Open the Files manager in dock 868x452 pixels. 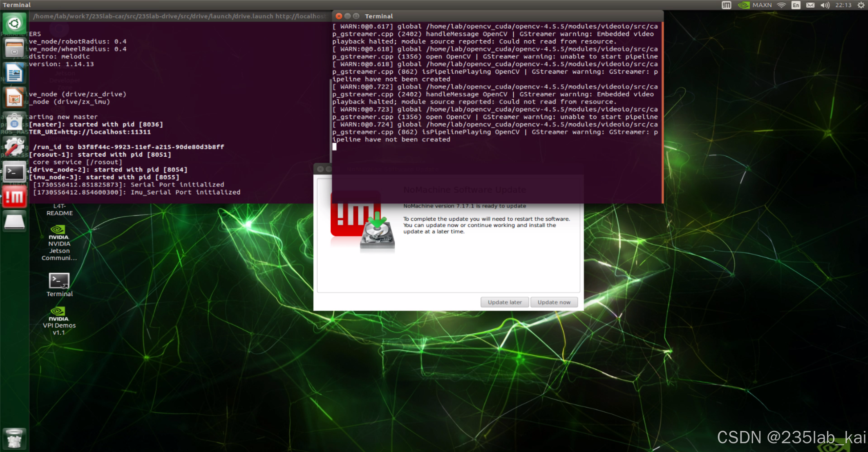14,48
